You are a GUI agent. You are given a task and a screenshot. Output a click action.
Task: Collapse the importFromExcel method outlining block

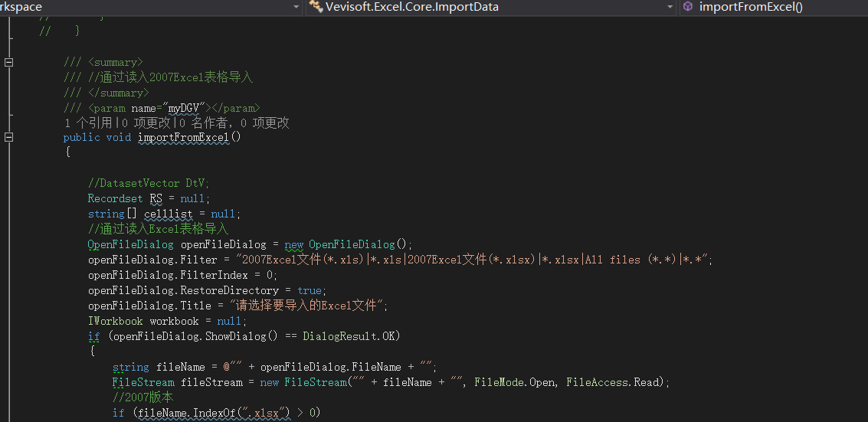[x=9, y=136]
